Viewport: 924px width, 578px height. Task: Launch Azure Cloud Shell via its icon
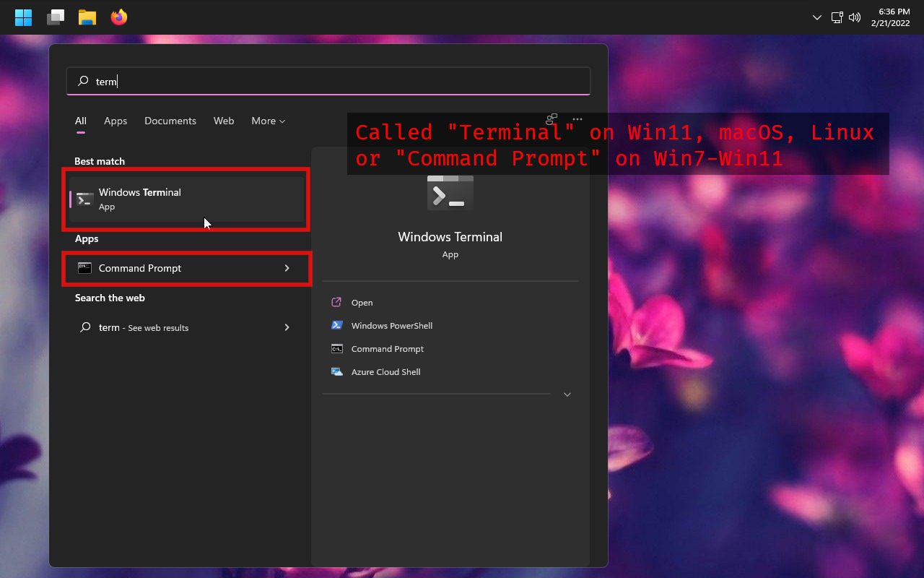point(336,371)
